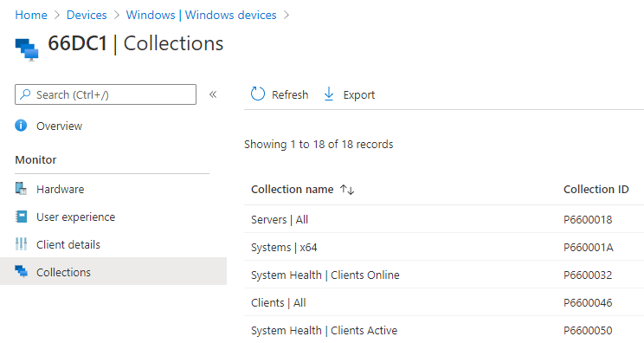
Task: Click the Showing 1 to 18 records text
Action: pos(319,145)
